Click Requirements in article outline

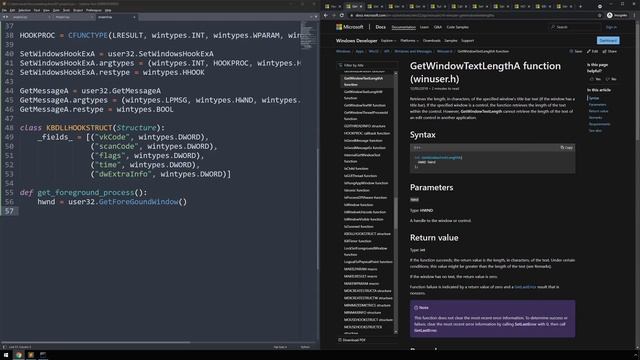[x=600, y=124]
